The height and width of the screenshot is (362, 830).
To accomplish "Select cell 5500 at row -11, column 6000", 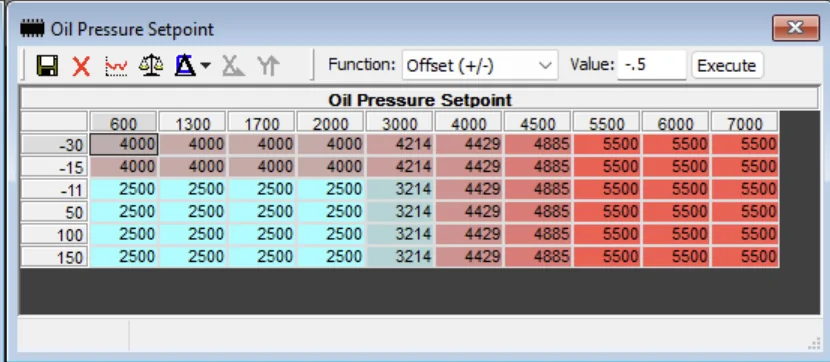I will [675, 189].
